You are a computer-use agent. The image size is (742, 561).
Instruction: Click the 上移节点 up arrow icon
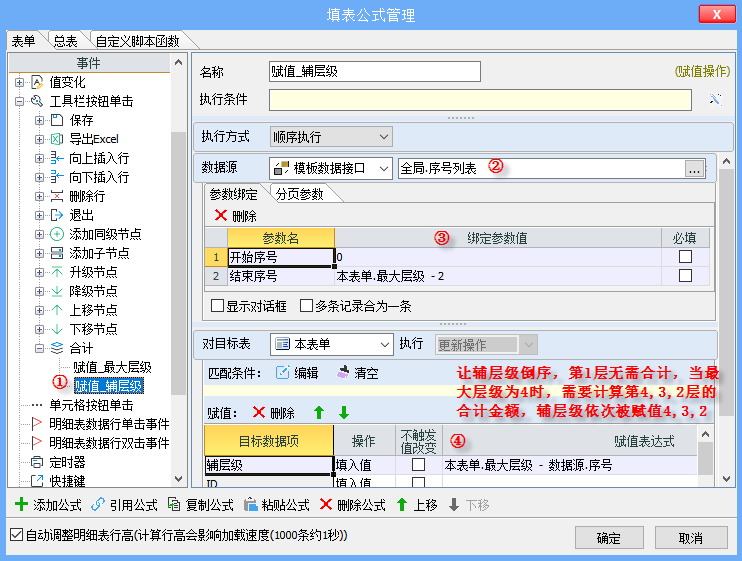pos(57,310)
